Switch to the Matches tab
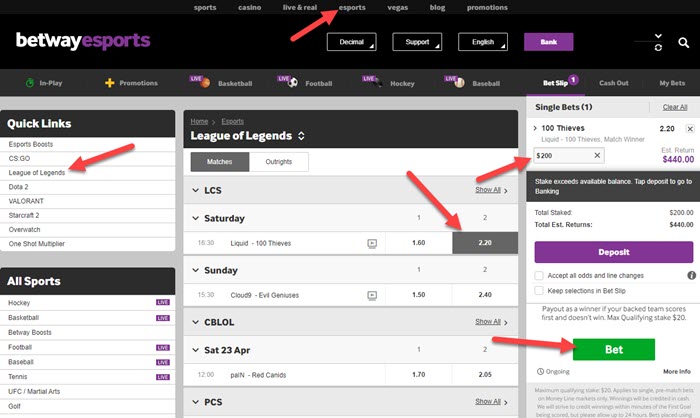 (220, 162)
